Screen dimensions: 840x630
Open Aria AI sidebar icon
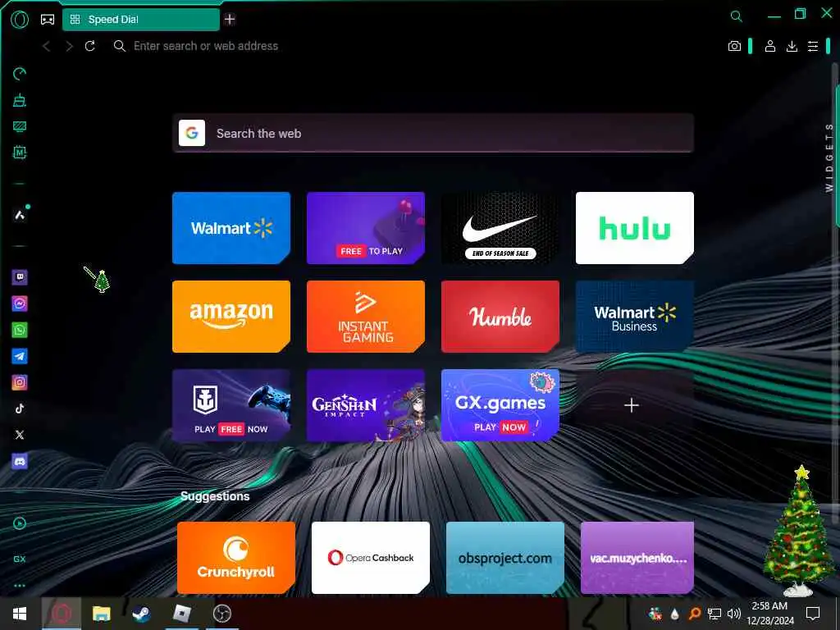20,215
